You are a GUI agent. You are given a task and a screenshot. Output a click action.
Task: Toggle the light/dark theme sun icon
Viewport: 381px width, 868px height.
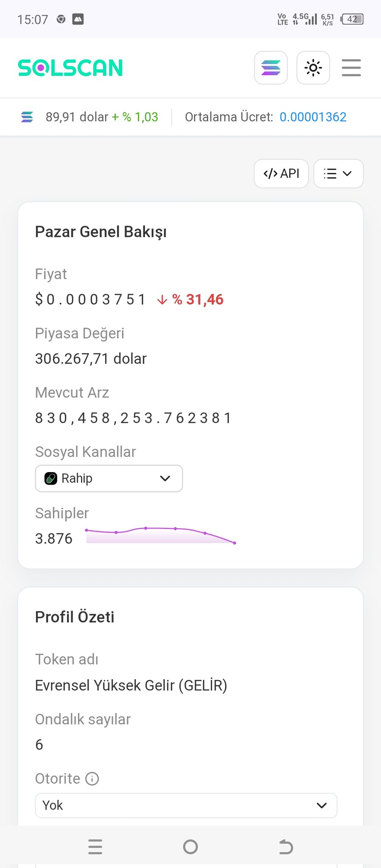(313, 68)
